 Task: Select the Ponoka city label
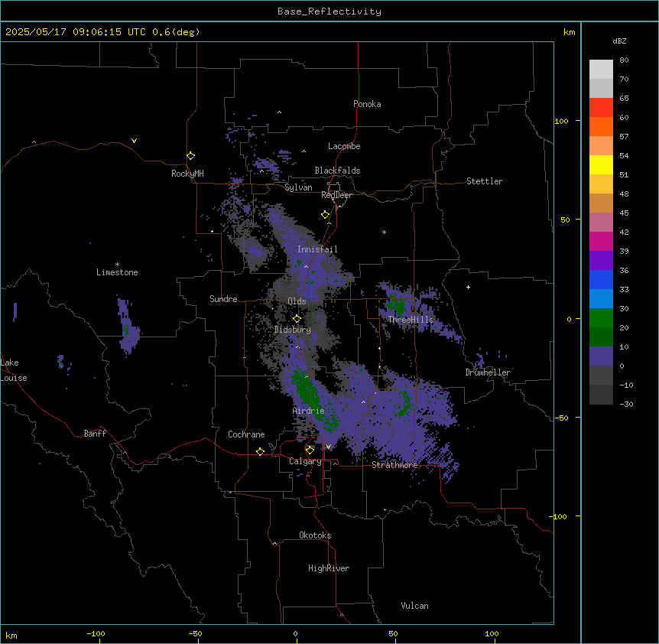[x=367, y=104]
